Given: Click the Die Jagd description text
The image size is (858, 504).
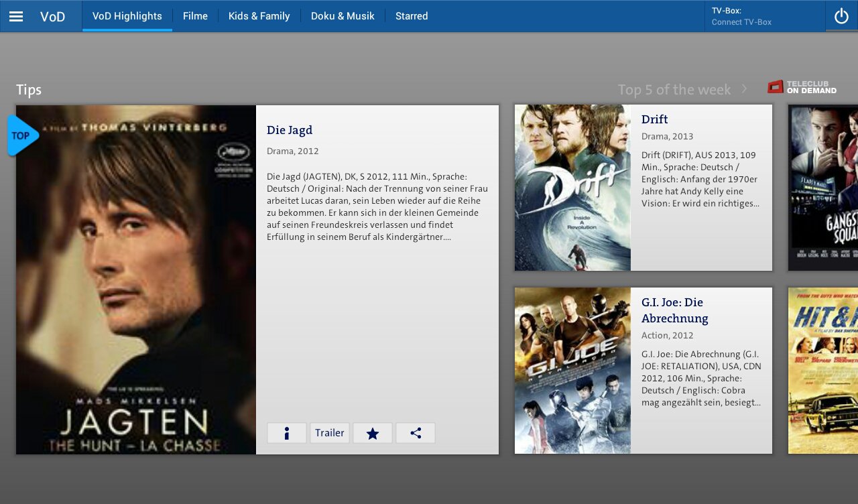Looking at the screenshot, I should (x=377, y=207).
